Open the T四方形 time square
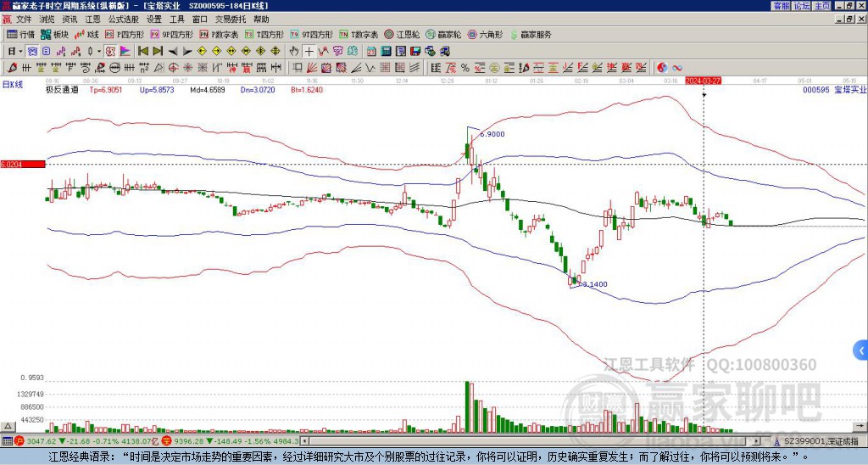This screenshot has width=868, height=465. click(x=264, y=34)
